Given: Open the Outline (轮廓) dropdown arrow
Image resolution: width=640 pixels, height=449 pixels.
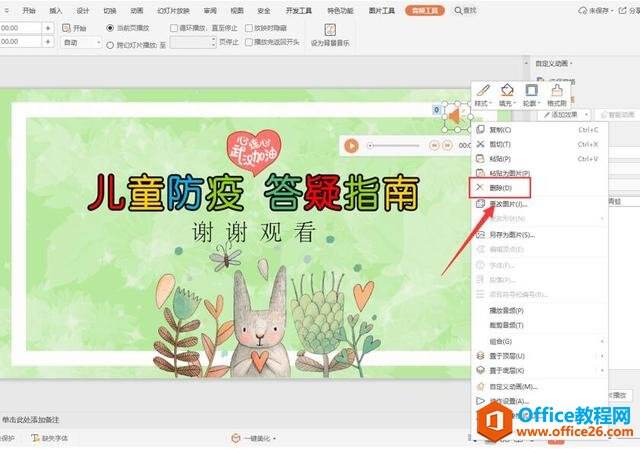Looking at the screenshot, I should 539,103.
